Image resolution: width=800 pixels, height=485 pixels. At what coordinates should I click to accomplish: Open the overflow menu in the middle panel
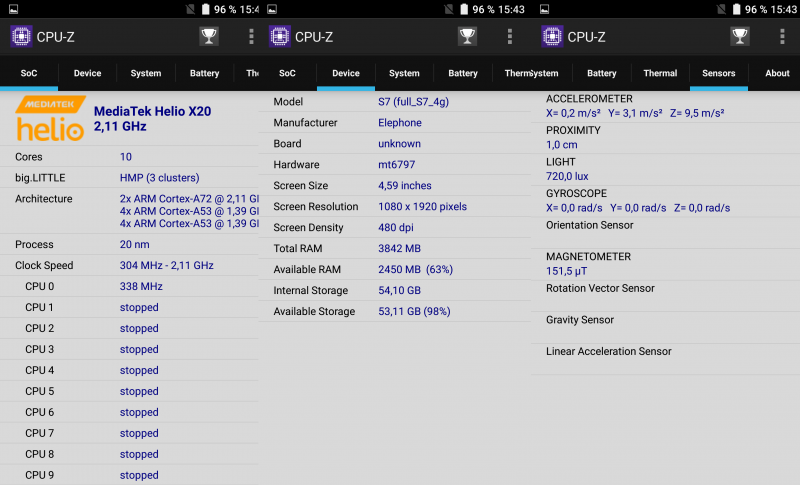click(x=509, y=36)
